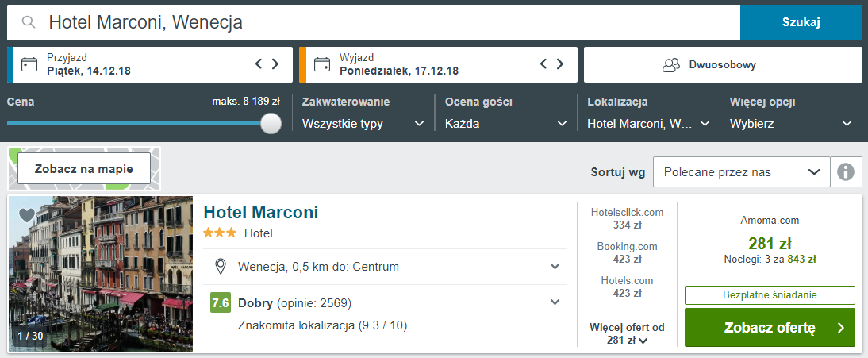Go to next check-in date
Viewport: 868px width, 358px height.
click(x=275, y=64)
